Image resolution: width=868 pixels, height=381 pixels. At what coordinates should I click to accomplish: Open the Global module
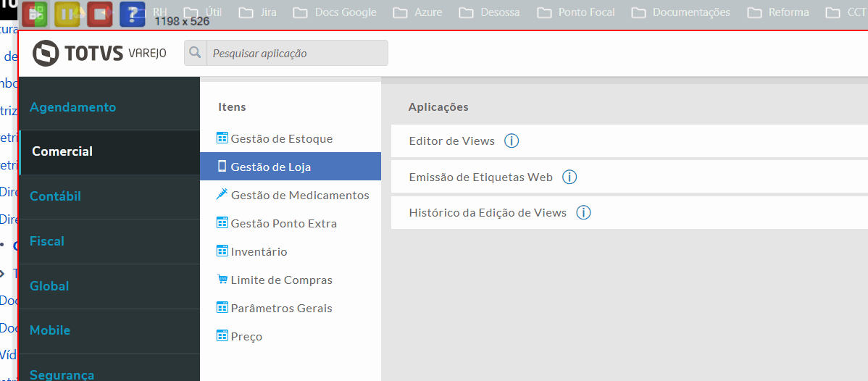49,286
